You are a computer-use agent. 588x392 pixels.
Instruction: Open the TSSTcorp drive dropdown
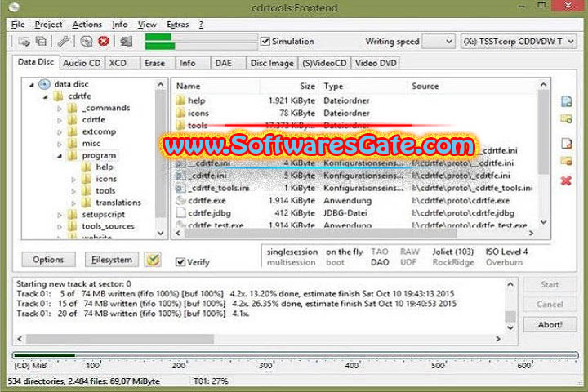[x=519, y=42]
